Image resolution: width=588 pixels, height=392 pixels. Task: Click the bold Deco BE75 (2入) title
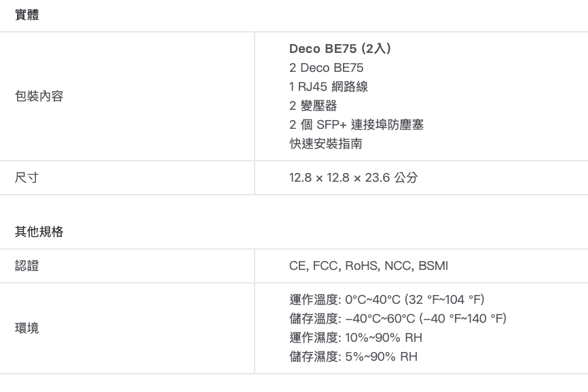(339, 49)
